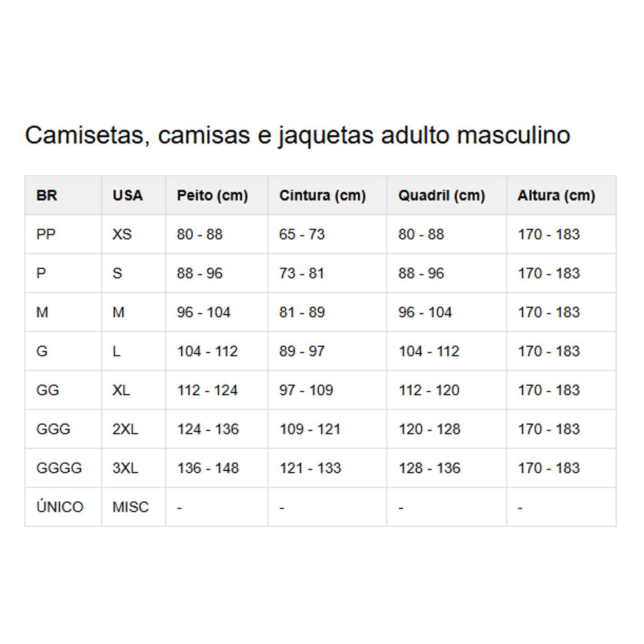Click the chart title about camisetas and jaquetas
This screenshot has width=644, height=644.
pos(297,135)
